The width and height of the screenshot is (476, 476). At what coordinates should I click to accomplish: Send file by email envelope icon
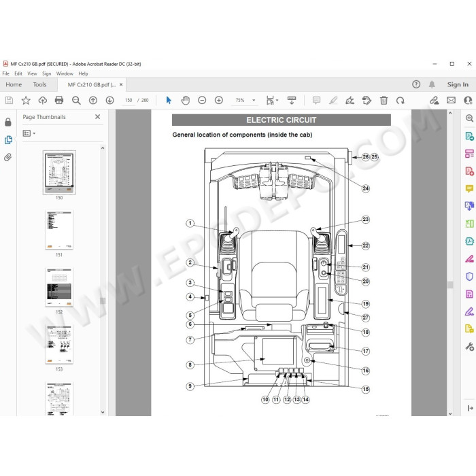pyautogui.click(x=451, y=100)
